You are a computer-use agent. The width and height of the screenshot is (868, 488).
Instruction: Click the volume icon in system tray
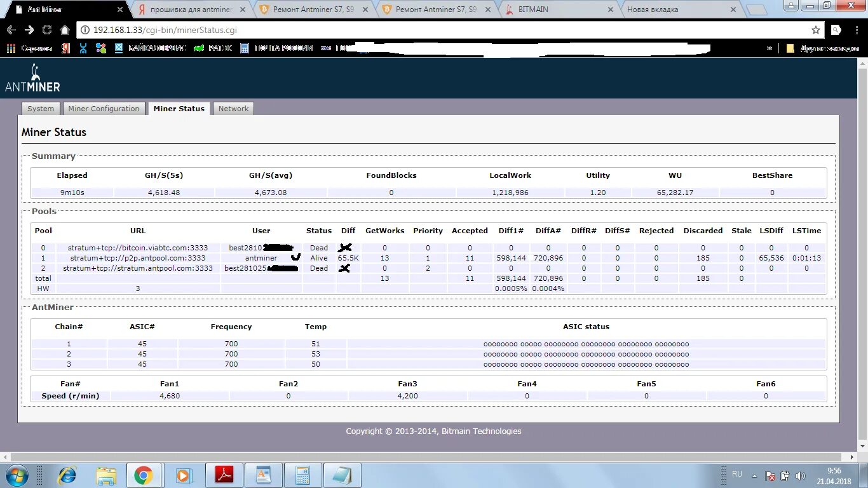point(801,475)
